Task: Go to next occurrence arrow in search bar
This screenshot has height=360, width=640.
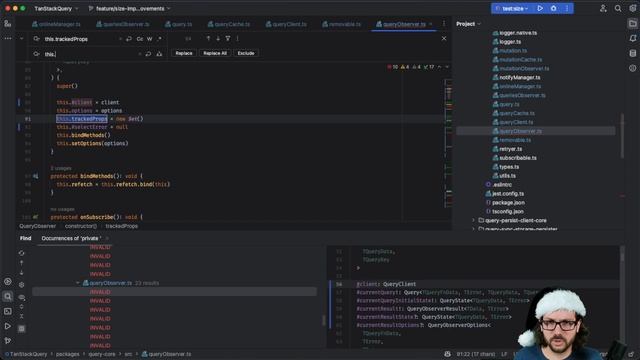Action: 218,38
